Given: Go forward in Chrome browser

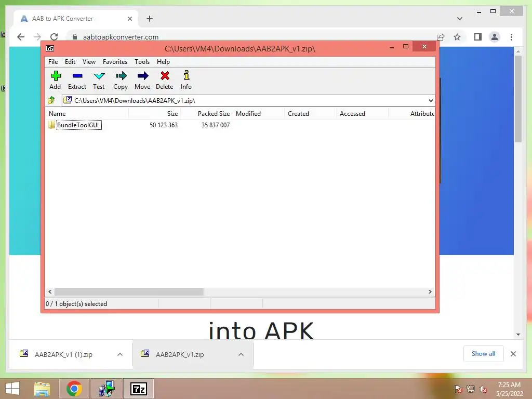Looking at the screenshot, I should [37, 37].
